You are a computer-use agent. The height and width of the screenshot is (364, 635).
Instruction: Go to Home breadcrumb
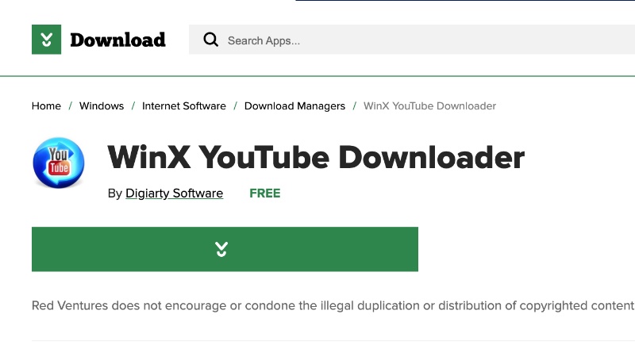click(46, 106)
